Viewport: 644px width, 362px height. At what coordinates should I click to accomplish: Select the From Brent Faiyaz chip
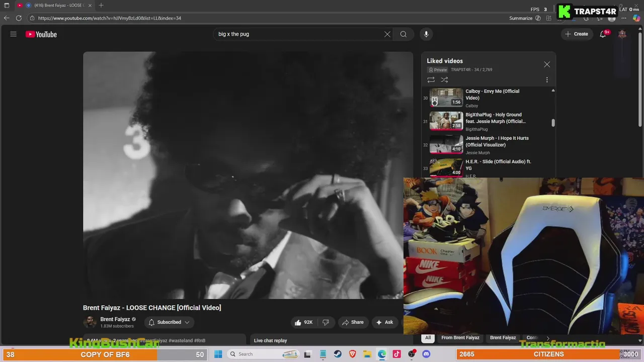click(x=460, y=338)
